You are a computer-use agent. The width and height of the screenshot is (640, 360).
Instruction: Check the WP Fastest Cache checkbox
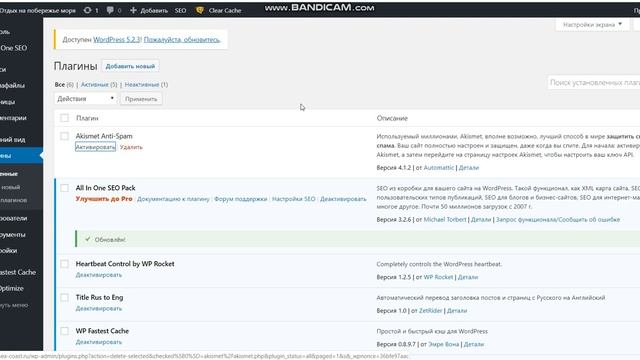[64, 331]
